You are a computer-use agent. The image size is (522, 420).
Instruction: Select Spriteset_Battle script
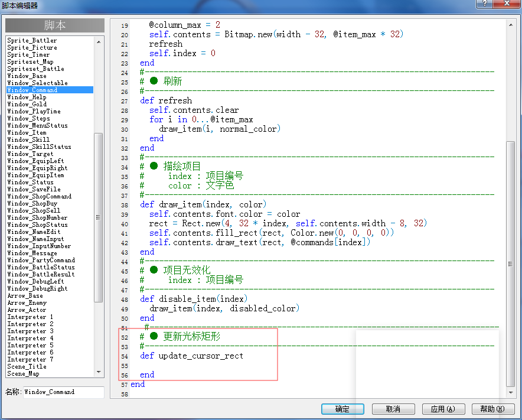click(x=35, y=69)
